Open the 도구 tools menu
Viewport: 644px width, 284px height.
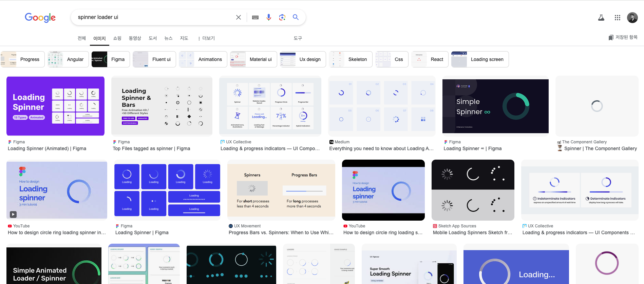(x=298, y=38)
